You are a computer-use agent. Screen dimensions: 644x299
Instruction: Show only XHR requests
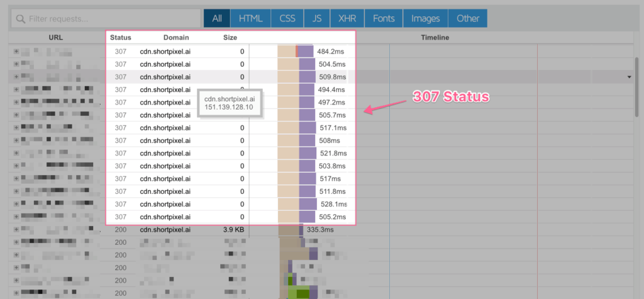[x=347, y=18]
